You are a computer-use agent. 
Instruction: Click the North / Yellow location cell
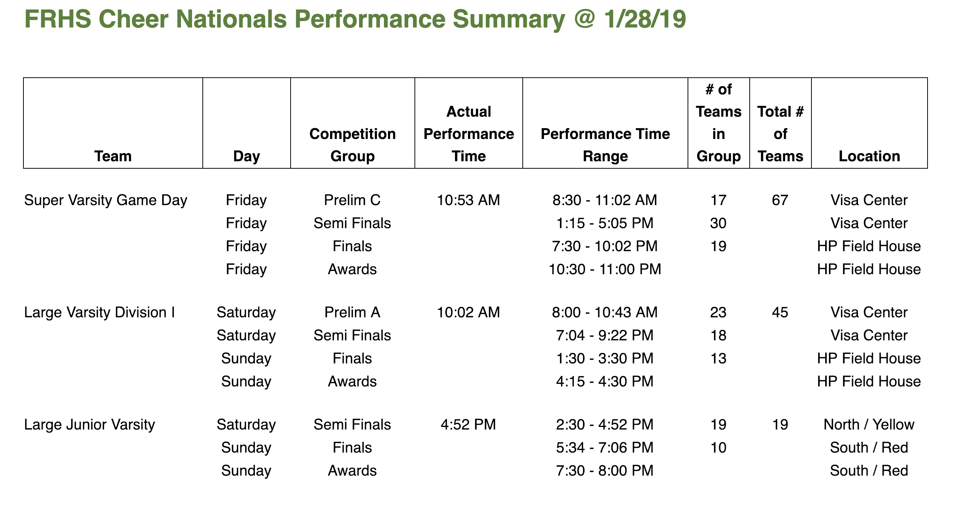pyautogui.click(x=869, y=425)
